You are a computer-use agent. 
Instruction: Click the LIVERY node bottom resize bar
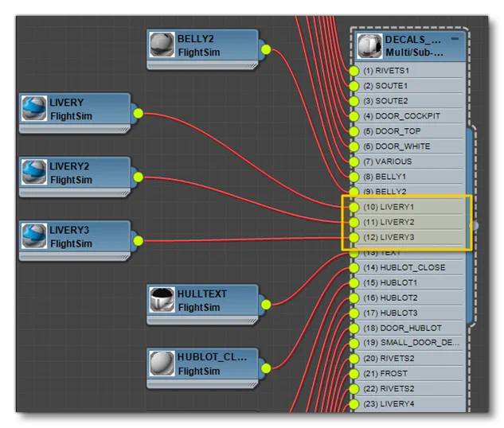pyautogui.click(x=75, y=129)
